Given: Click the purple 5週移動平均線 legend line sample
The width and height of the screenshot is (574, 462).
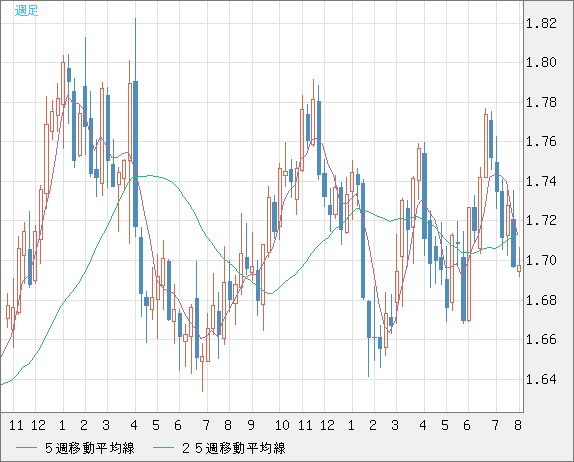Looking at the screenshot, I should pyautogui.click(x=26, y=448).
